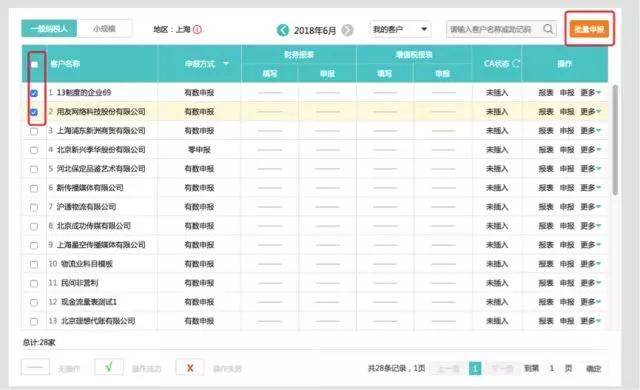Check the box for row 3 上海浦东新洲商贸
640x390 pixels.
[34, 131]
